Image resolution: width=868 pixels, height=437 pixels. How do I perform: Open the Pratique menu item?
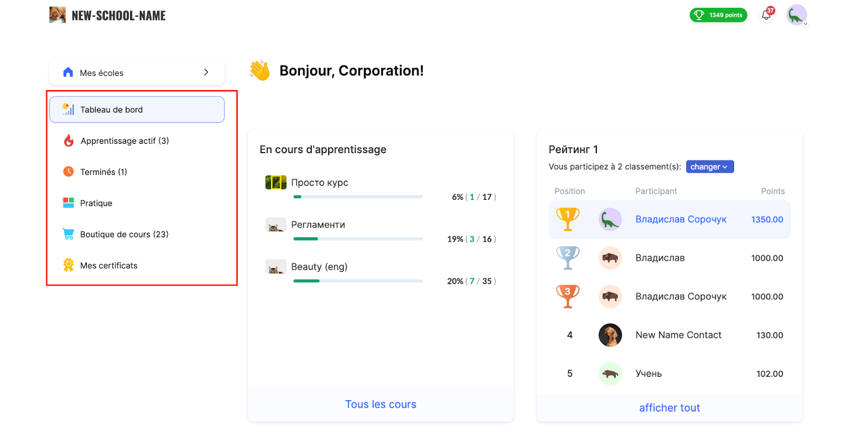tap(97, 203)
